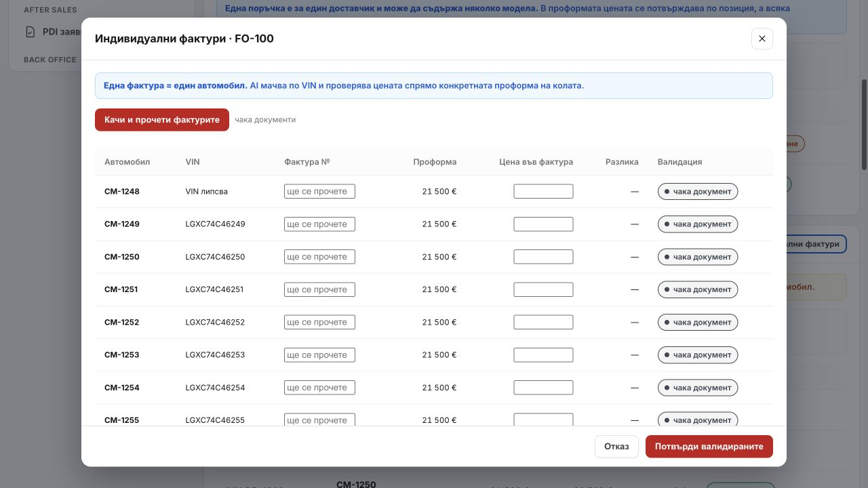This screenshot has height=488, width=868.
Task: Click invoice price field for CM-1252
Action: pyautogui.click(x=543, y=323)
